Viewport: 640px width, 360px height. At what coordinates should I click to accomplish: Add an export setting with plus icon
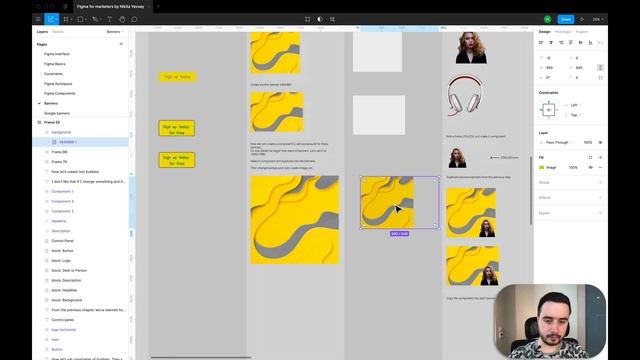[x=600, y=213]
